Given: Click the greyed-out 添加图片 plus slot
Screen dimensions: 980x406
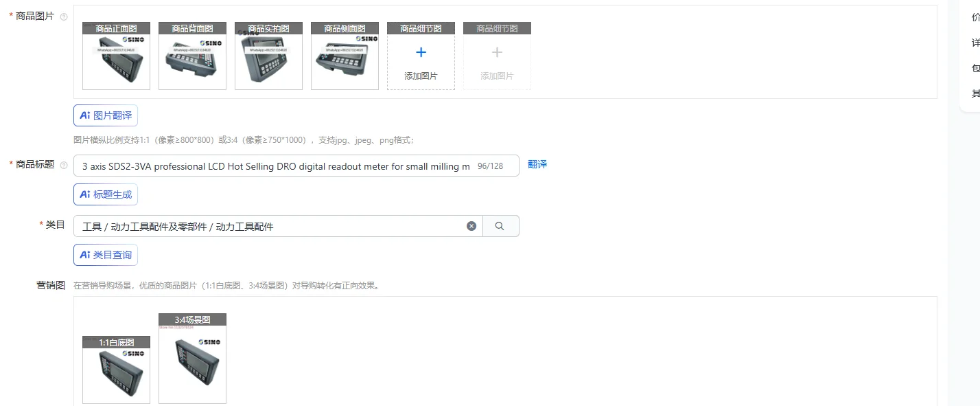Looking at the screenshot, I should pos(497,56).
